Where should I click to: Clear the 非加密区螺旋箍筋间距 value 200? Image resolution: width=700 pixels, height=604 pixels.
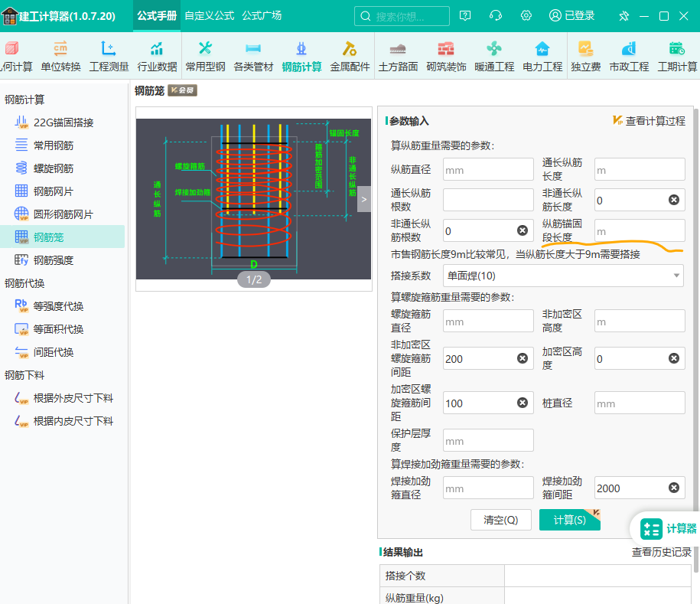point(523,358)
